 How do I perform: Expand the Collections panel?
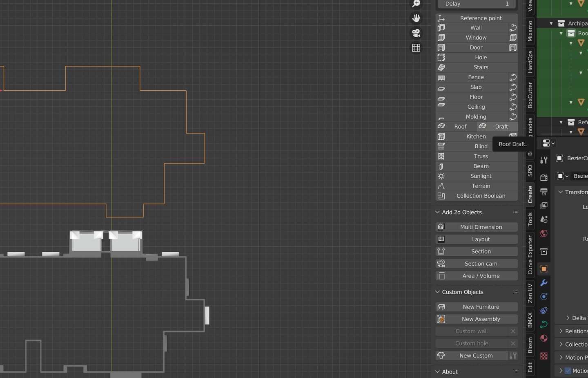pyautogui.click(x=561, y=344)
